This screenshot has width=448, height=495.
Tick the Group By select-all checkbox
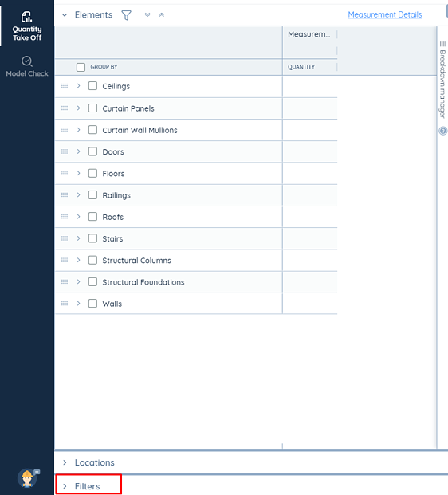click(81, 67)
